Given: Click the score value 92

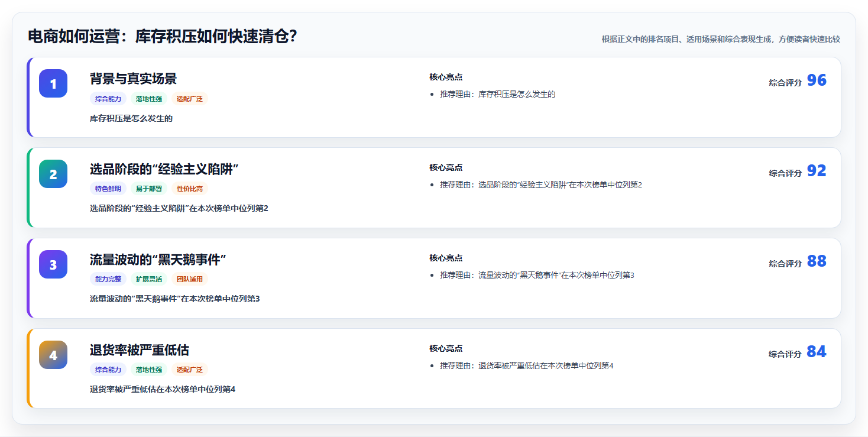Looking at the screenshot, I should point(817,171).
